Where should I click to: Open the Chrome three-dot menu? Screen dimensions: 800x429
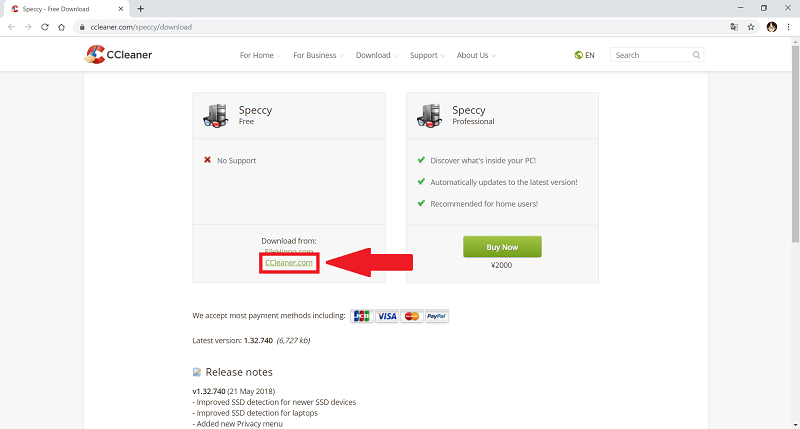[788, 27]
